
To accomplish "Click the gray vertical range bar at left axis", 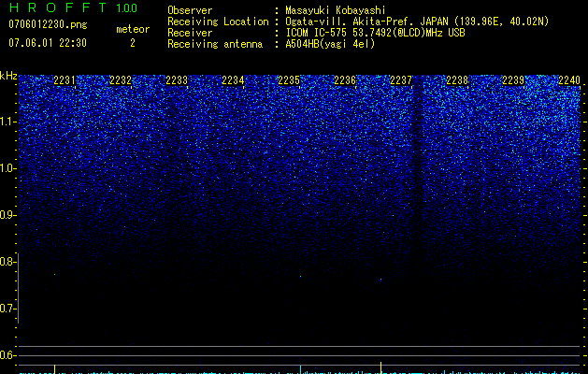I will (19, 288).
